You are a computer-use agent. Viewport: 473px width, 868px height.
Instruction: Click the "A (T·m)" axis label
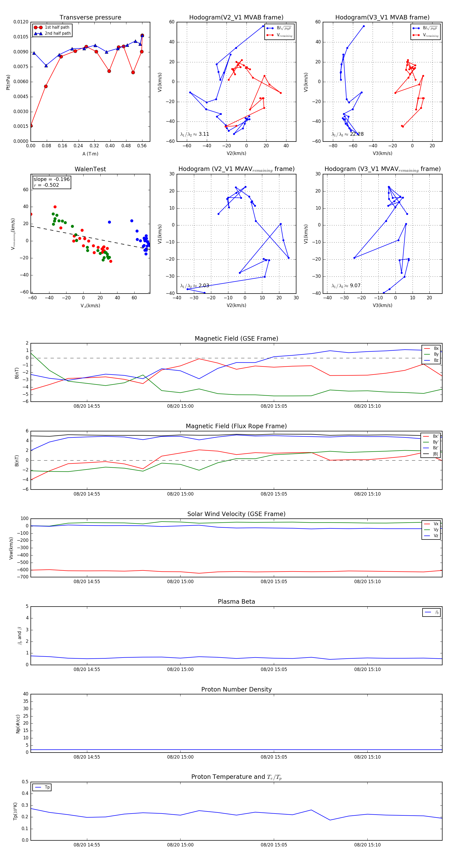[90, 154]
